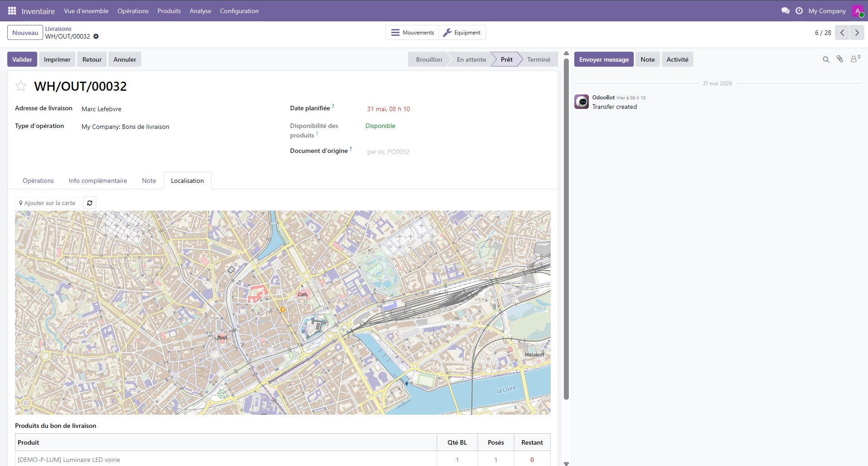Go to the previous record arrow
Image resolution: width=868 pixels, height=466 pixels.
point(842,33)
